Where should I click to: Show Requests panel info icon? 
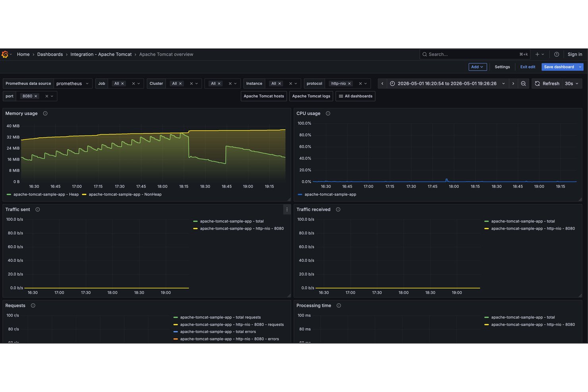coord(33,306)
